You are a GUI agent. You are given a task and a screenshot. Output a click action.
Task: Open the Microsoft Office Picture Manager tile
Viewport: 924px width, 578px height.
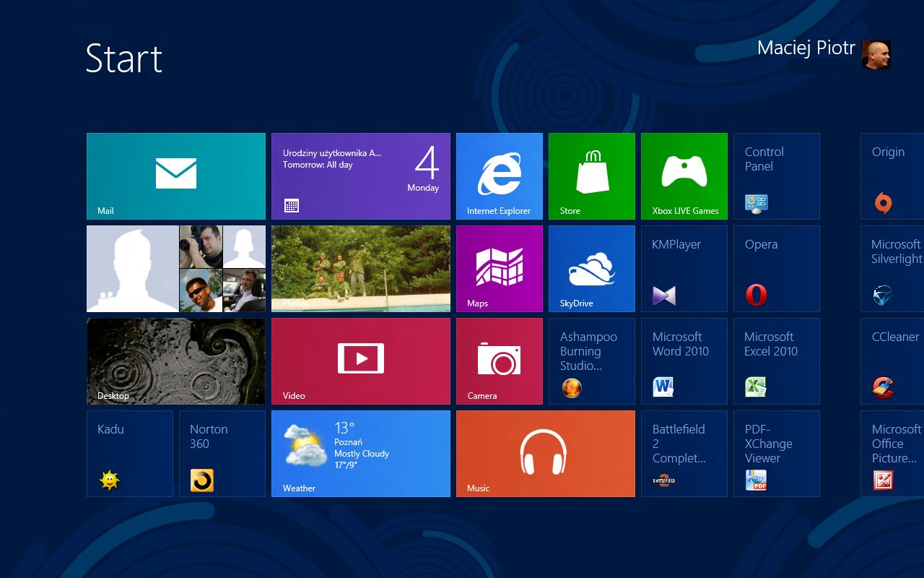pyautogui.click(x=892, y=454)
